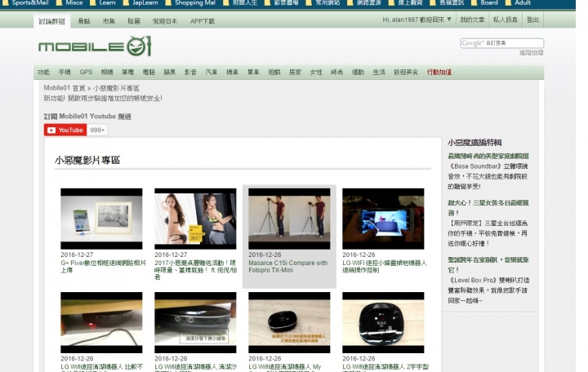Open the robot under furniture with cable thumbnail
This screenshot has width=588, height=372.
click(101, 322)
